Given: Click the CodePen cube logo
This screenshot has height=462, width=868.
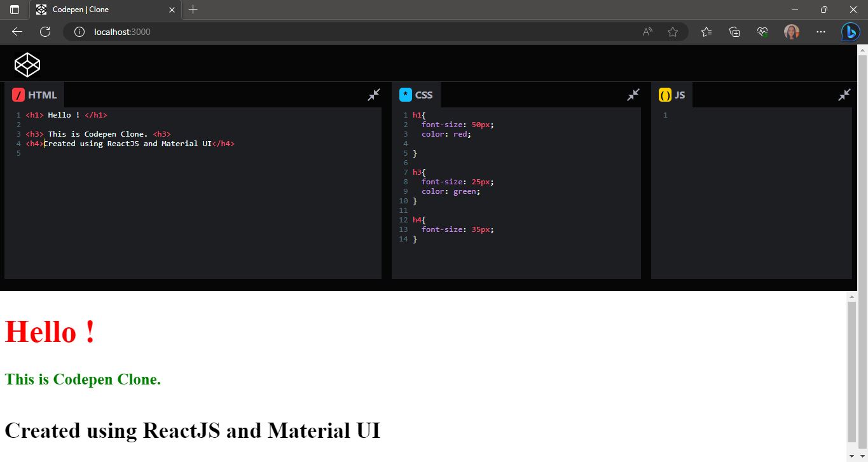Looking at the screenshot, I should 27,64.
